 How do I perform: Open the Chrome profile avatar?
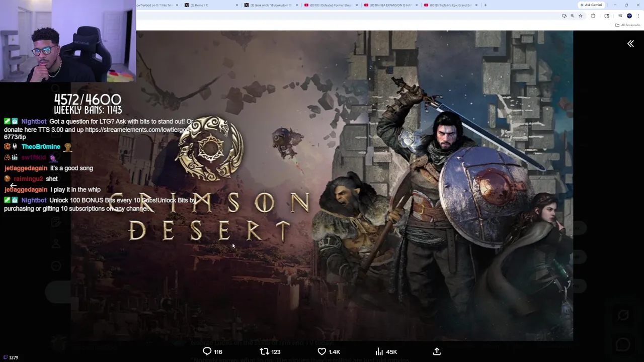(629, 16)
